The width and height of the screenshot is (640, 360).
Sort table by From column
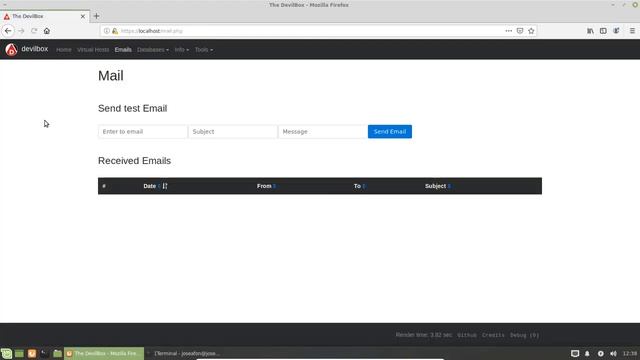[266, 186]
